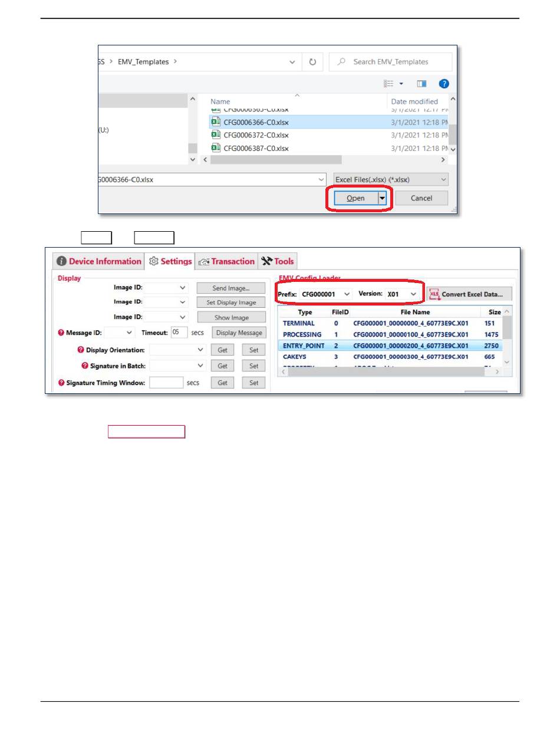
Task: Click the Type column header in the EMV table
Action: click(305, 312)
